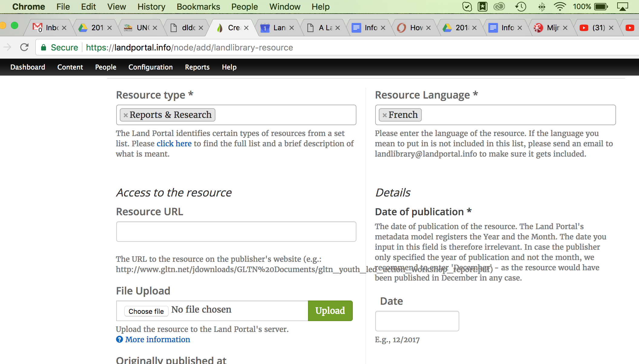Screen dimensions: 639x364
Task: Click the browser address bar URL
Action: point(189,47)
